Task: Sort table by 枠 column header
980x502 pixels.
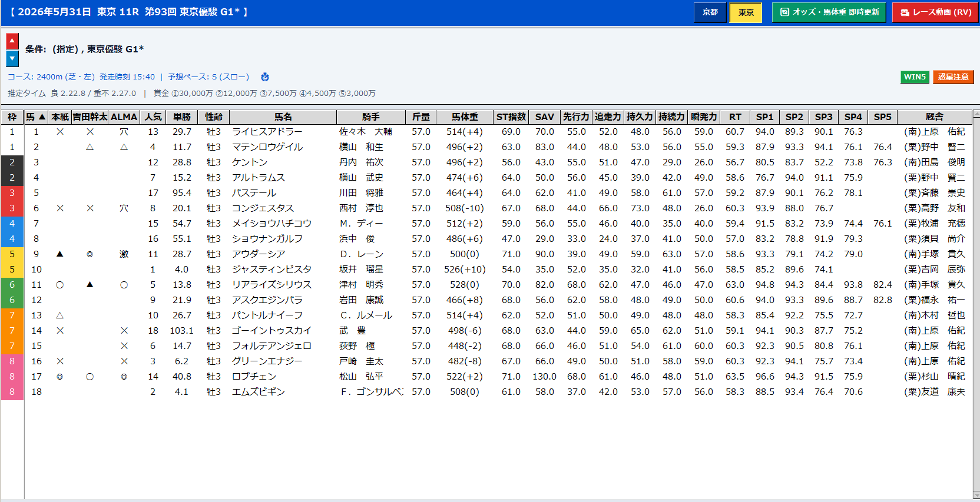Action: (12, 117)
